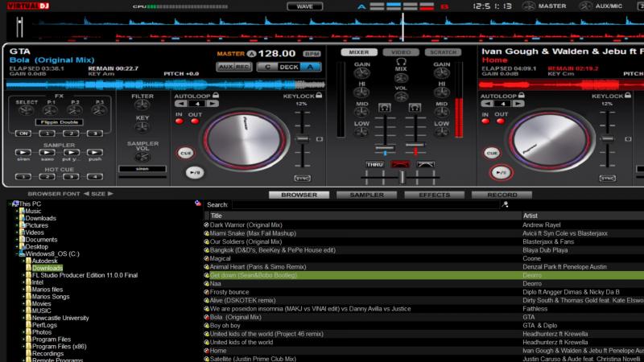Click the left deck SYNC button
The image size is (644, 362).
point(303,178)
